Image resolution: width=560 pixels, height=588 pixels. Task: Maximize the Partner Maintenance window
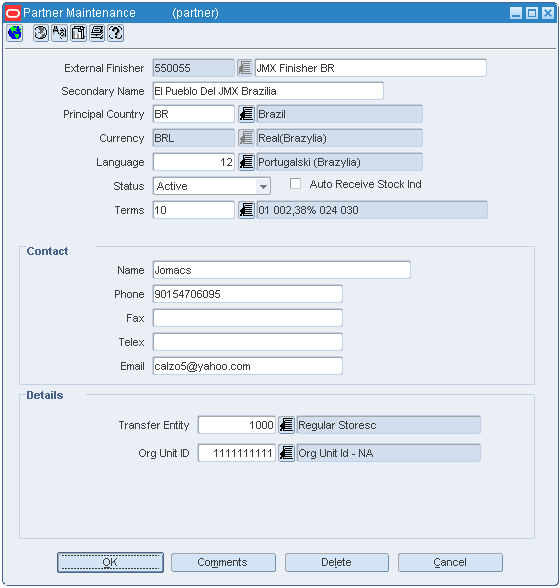pos(532,13)
